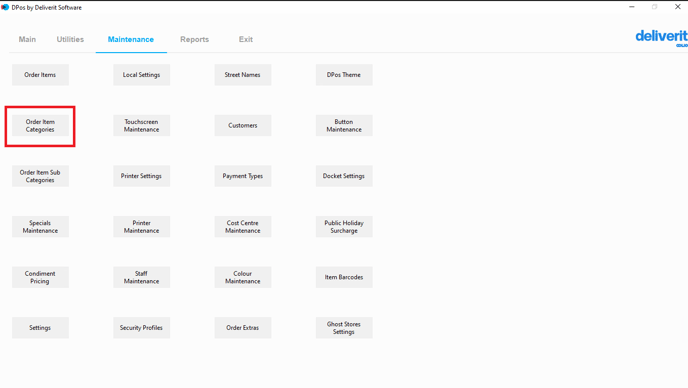Viewport: 688px width, 388px height.
Task: Select the Maintenance tab
Action: tap(131, 40)
